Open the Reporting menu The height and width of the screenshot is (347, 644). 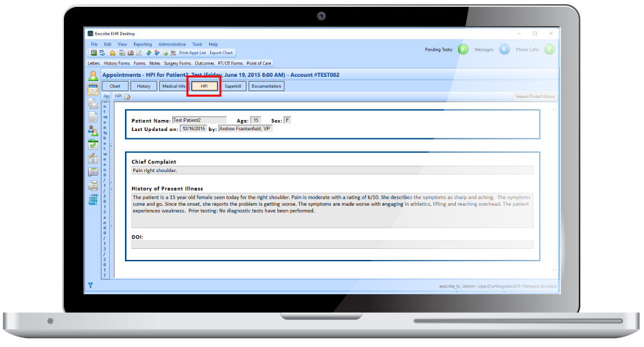point(143,45)
